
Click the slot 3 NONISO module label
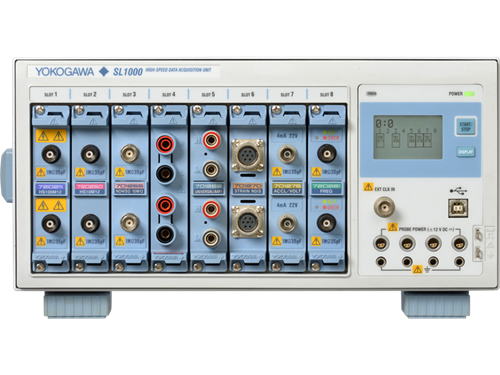click(129, 189)
